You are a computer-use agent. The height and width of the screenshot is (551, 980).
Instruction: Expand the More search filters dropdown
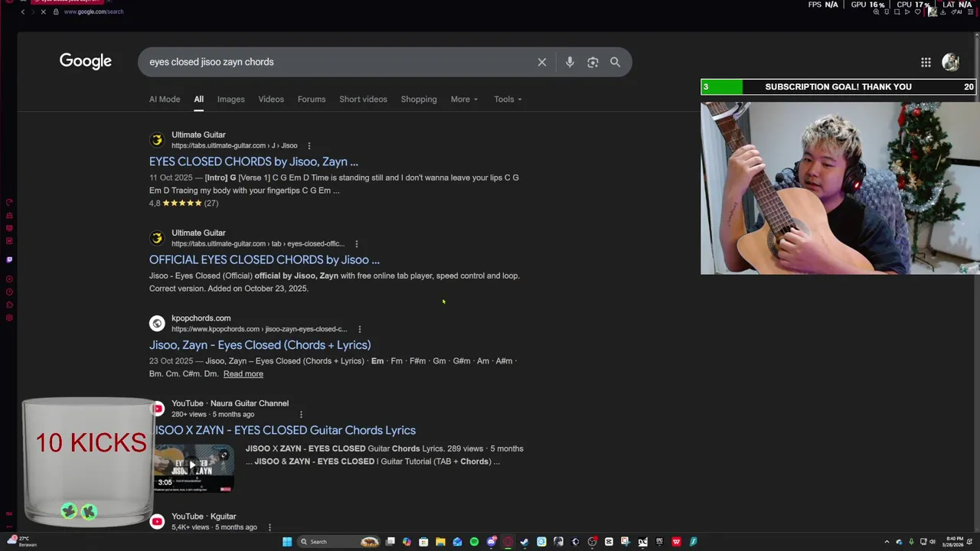[x=464, y=99]
